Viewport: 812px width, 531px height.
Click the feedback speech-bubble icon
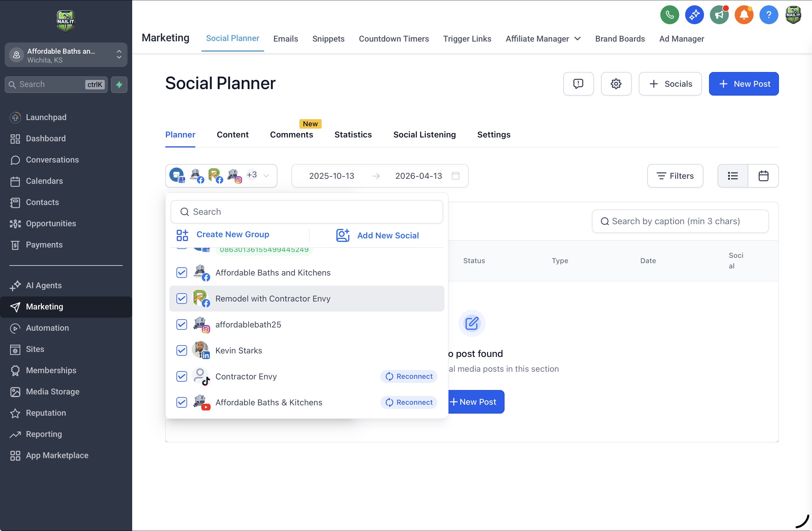(579, 83)
